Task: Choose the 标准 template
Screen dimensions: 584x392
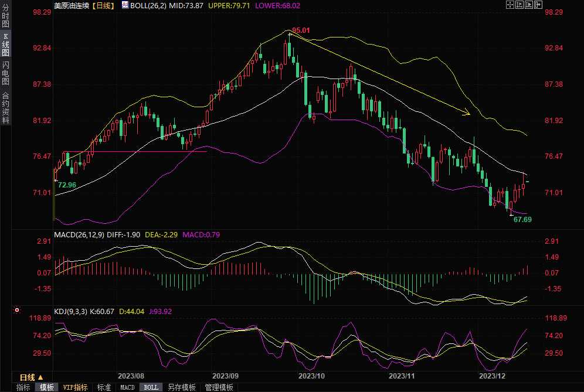Action: 104,387
